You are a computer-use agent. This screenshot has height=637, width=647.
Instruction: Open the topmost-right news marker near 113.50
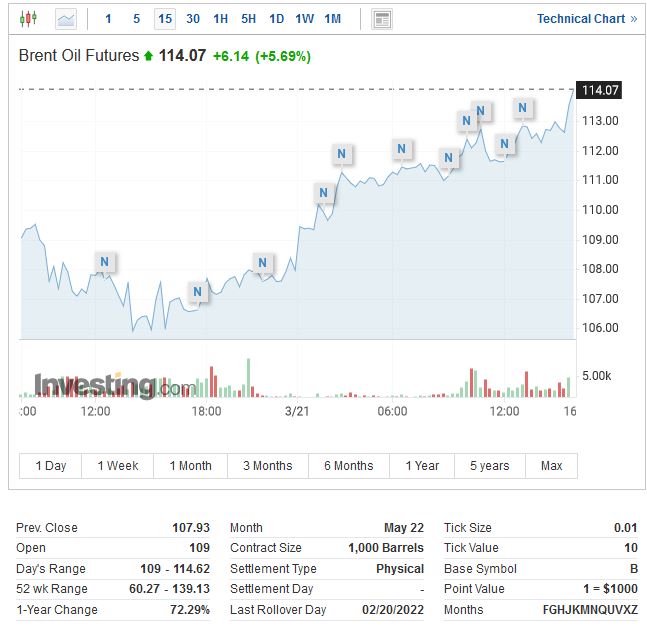click(x=522, y=107)
